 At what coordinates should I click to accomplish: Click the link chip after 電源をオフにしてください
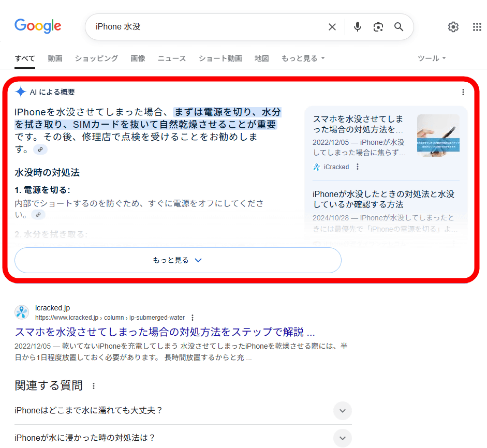38,215
